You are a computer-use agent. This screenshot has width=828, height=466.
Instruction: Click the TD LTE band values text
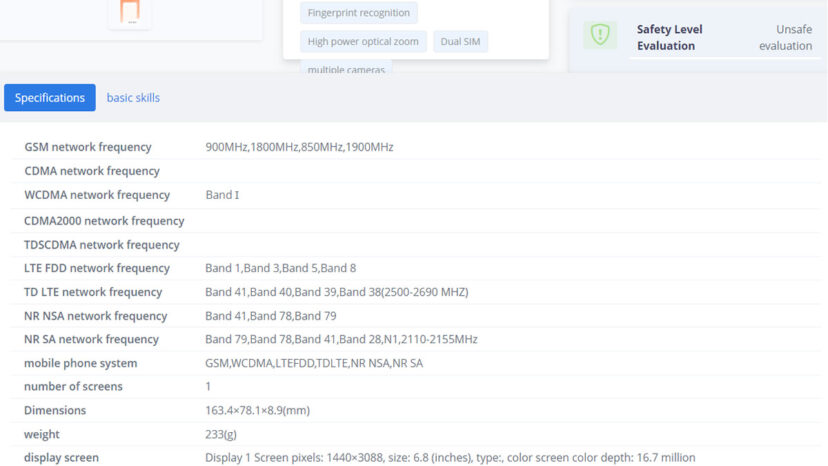[x=336, y=292]
